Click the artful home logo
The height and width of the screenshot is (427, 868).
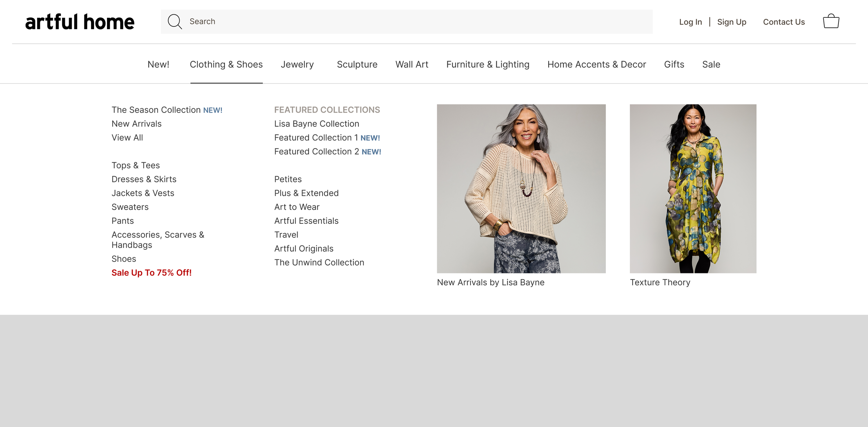(79, 22)
